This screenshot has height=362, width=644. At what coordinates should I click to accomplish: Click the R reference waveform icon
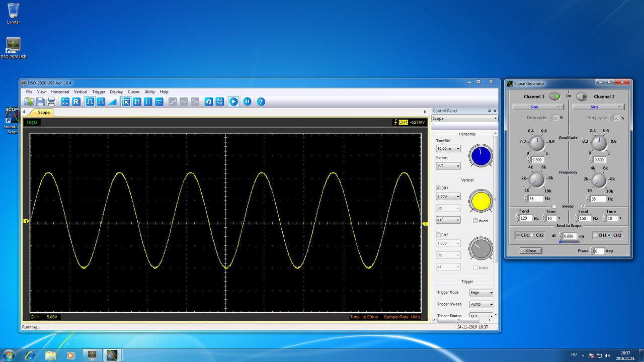(x=76, y=102)
